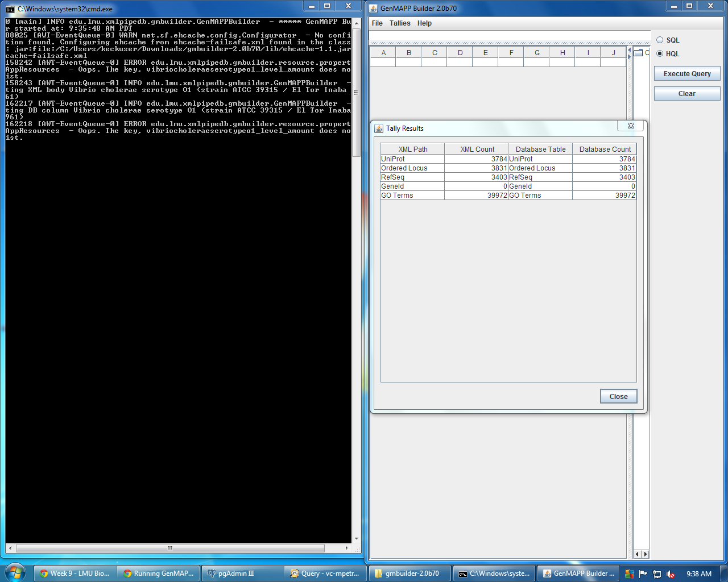Select the GenMAPP Builder taskbar button
The height and width of the screenshot is (582, 728).
(x=578, y=573)
